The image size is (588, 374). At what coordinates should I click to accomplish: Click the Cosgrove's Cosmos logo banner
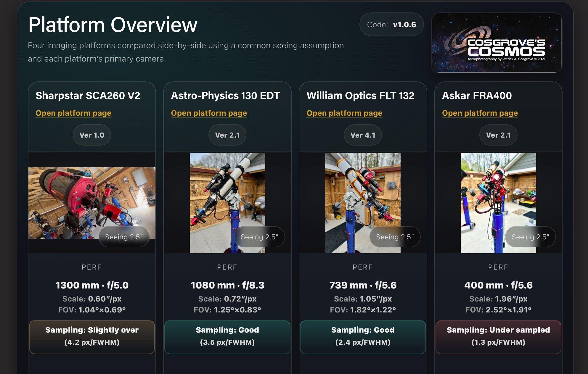click(496, 43)
